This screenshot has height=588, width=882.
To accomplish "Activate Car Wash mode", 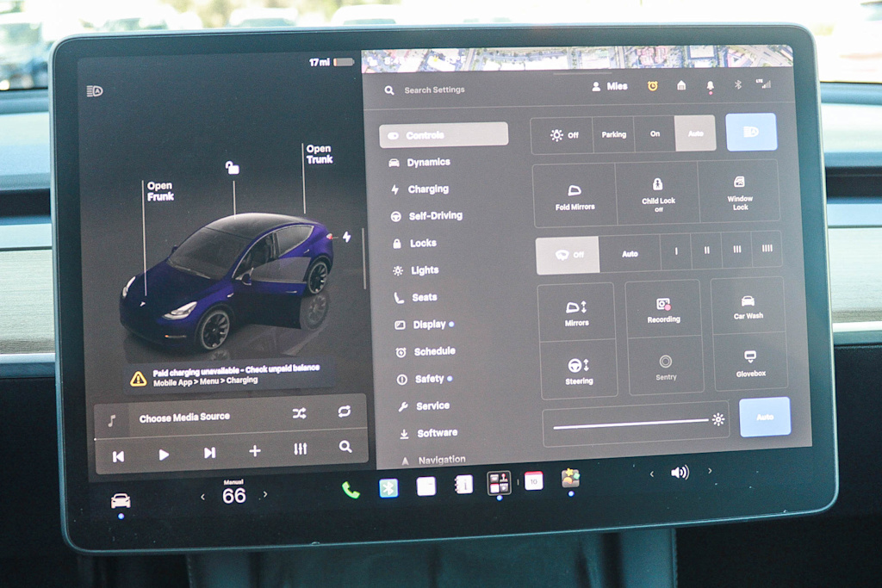I will click(x=748, y=307).
